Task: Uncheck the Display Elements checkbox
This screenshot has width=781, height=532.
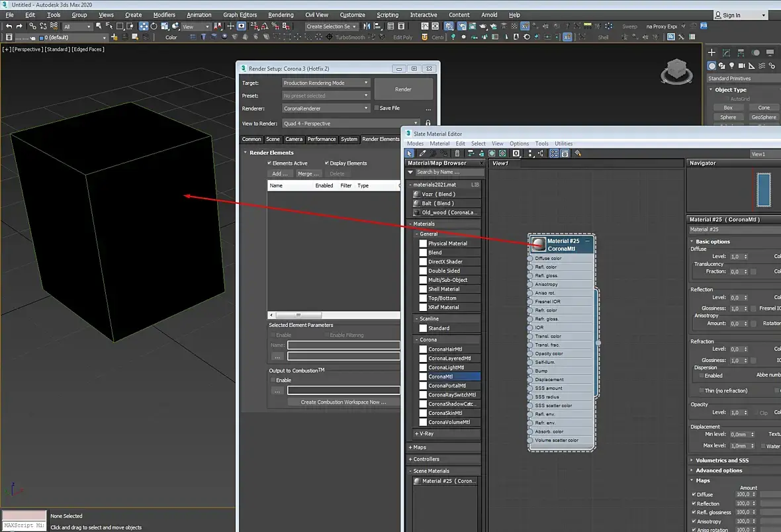Action: (327, 163)
